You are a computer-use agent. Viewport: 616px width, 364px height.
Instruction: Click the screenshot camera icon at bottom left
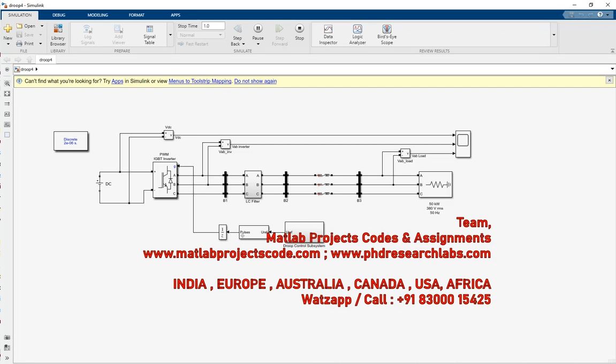[7, 337]
